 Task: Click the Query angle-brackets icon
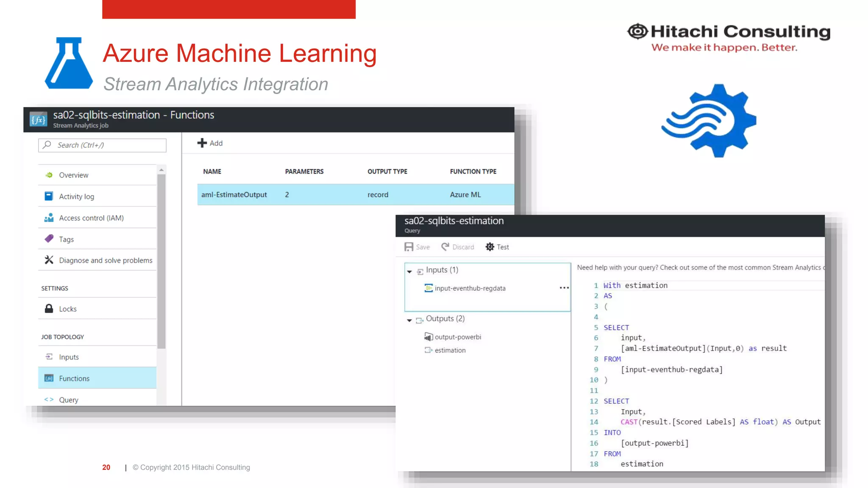pyautogui.click(x=49, y=399)
